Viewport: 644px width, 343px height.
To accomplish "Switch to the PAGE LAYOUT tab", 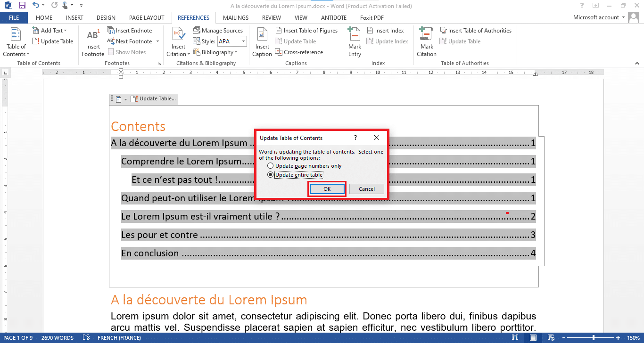I will click(x=147, y=18).
